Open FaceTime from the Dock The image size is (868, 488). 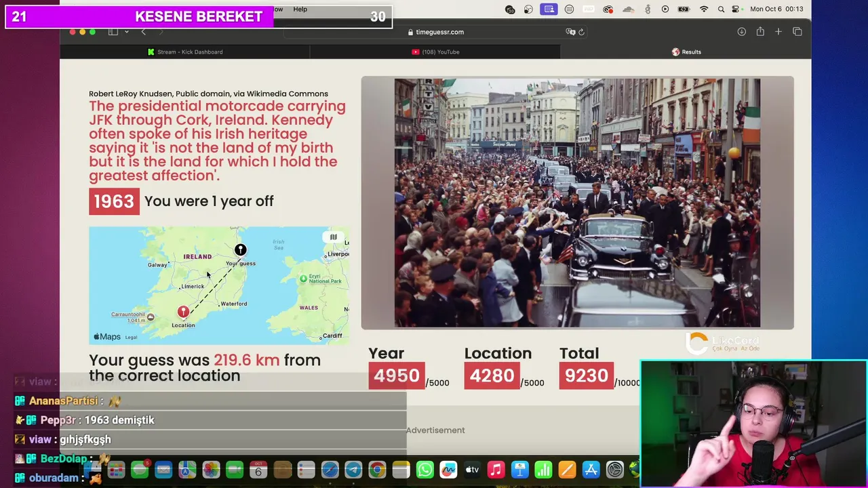point(235,470)
